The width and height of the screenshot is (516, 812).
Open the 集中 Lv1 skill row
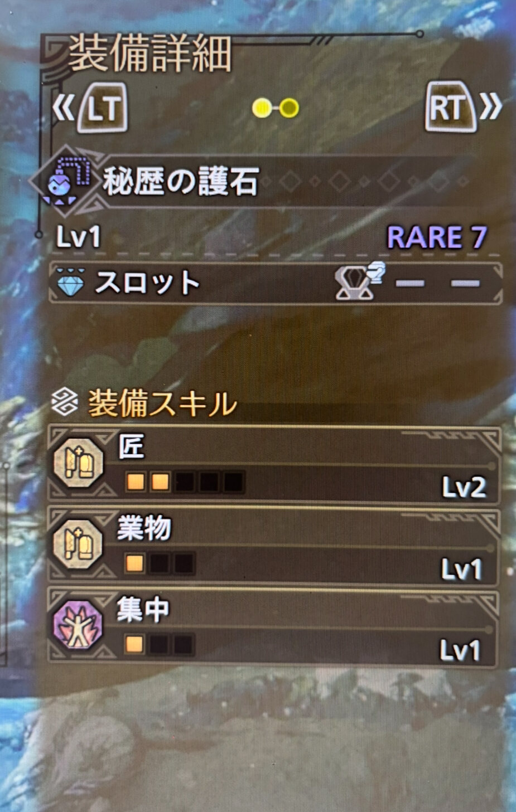273,625
